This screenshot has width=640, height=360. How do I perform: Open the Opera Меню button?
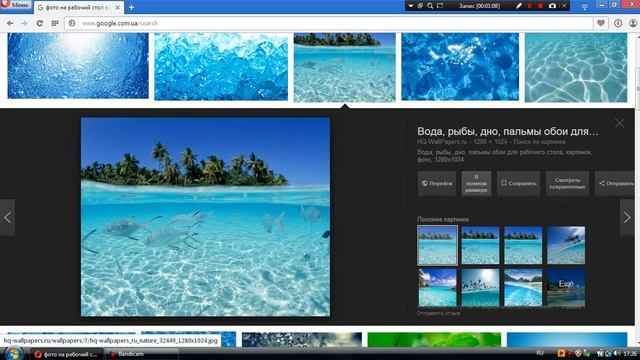(16, 5)
